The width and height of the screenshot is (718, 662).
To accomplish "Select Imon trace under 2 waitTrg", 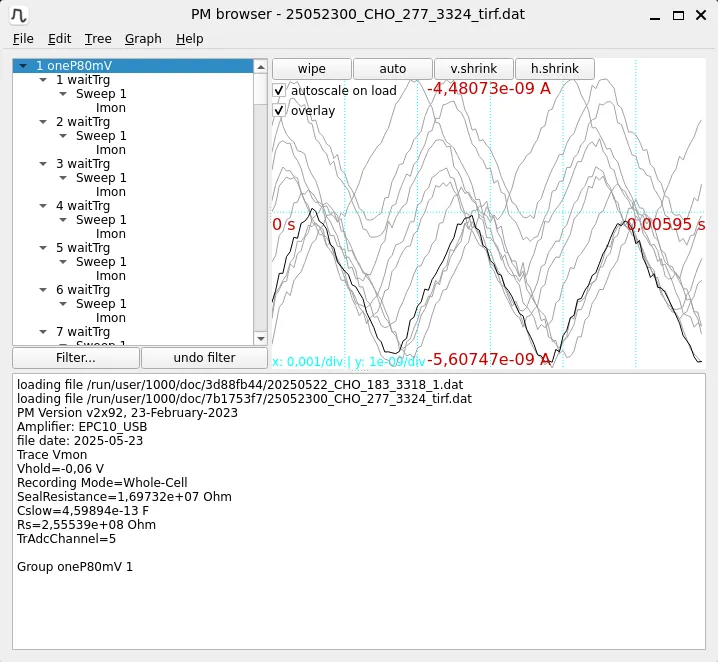I will point(111,150).
